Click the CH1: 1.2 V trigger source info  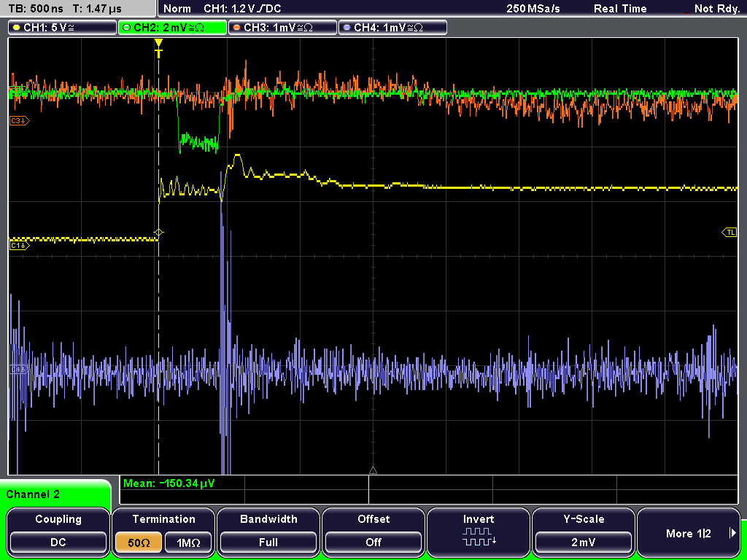(x=242, y=9)
